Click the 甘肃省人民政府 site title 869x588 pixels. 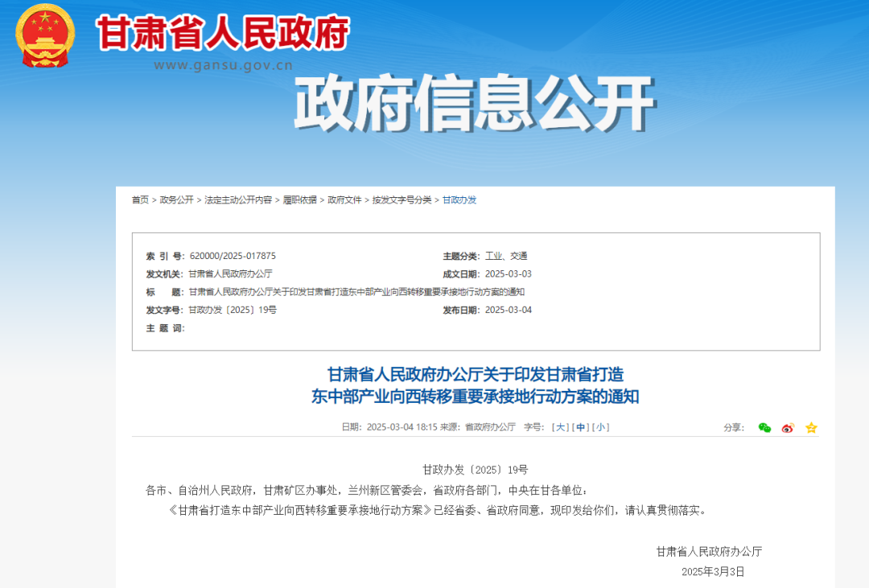[x=223, y=34]
